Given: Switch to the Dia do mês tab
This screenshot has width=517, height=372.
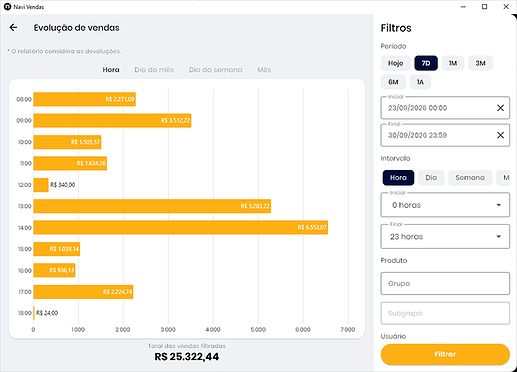Looking at the screenshot, I should pos(154,70).
